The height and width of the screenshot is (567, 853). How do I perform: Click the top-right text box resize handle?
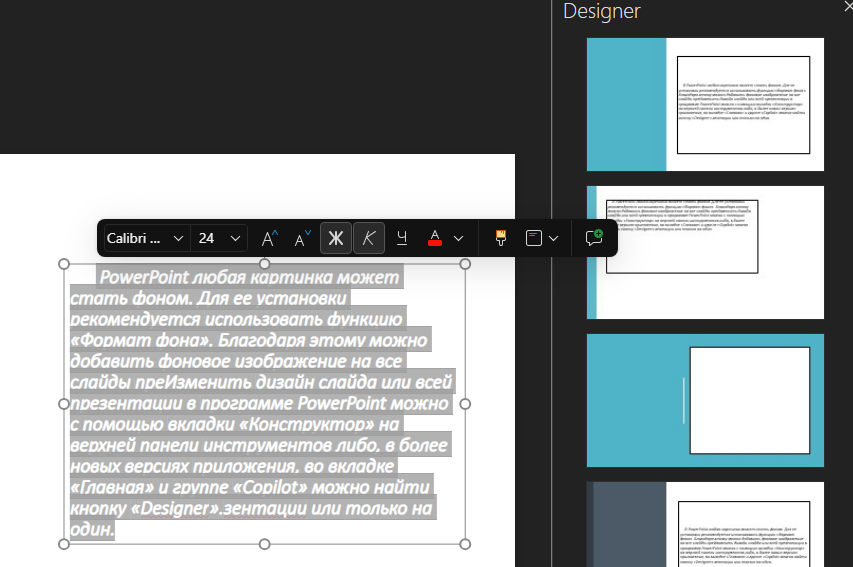pyautogui.click(x=464, y=265)
